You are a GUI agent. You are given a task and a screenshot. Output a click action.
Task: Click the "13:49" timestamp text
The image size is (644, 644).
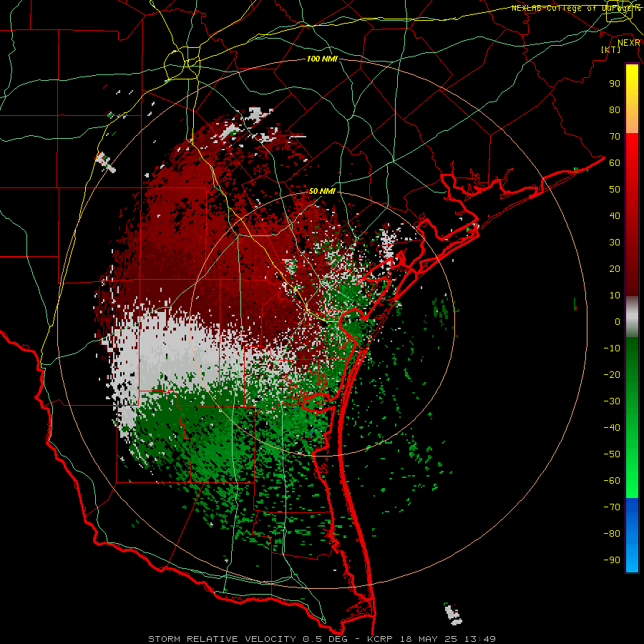click(x=480, y=639)
